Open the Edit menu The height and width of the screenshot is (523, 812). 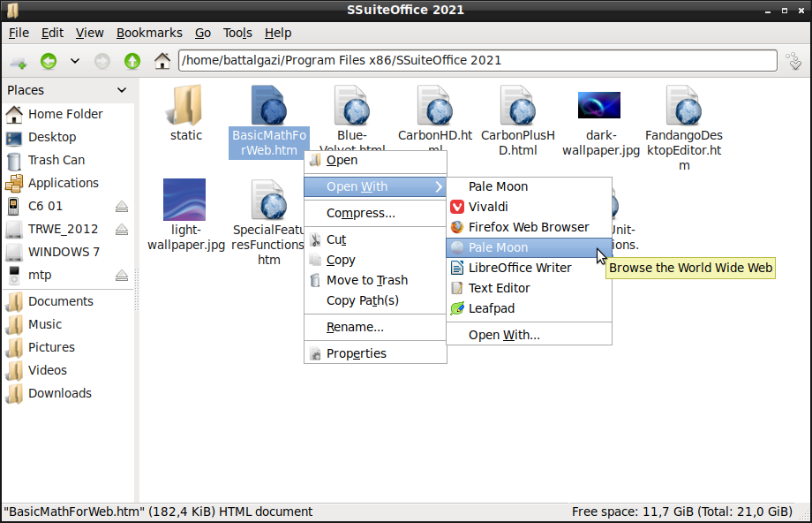(52, 34)
